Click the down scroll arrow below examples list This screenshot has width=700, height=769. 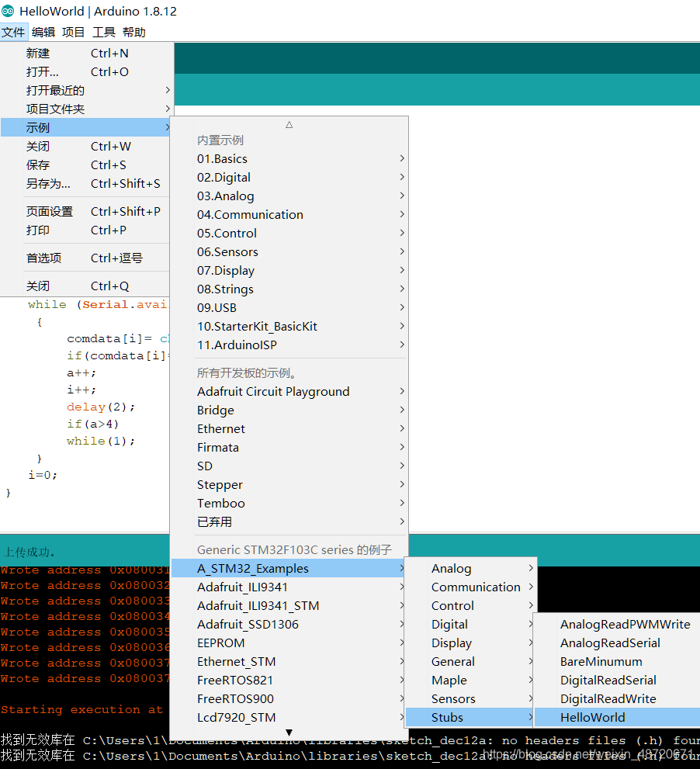pyautogui.click(x=289, y=733)
